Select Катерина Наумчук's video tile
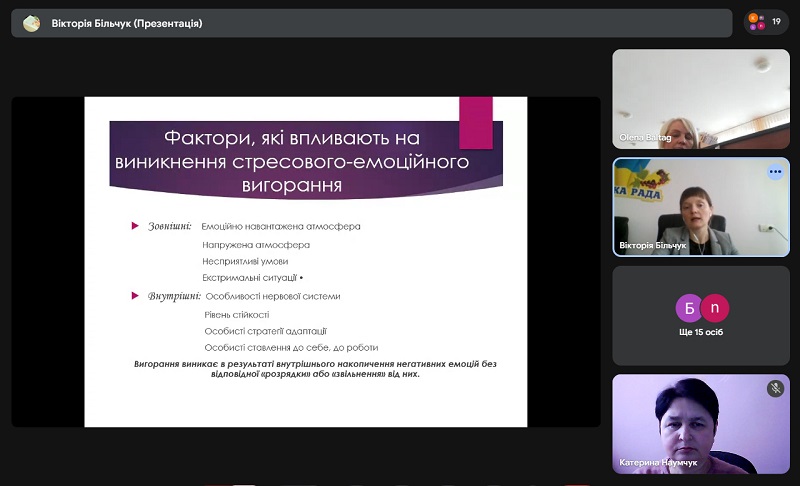The height and width of the screenshot is (486, 800). pyautogui.click(x=700, y=423)
